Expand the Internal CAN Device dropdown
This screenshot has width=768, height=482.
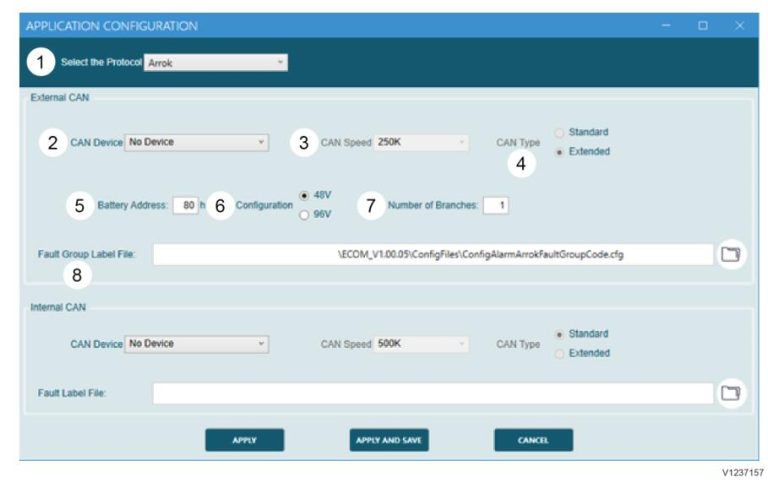pos(197,344)
